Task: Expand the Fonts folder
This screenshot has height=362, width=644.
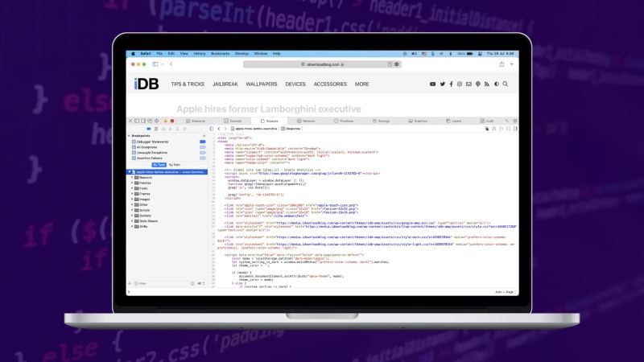Action: 132,188
